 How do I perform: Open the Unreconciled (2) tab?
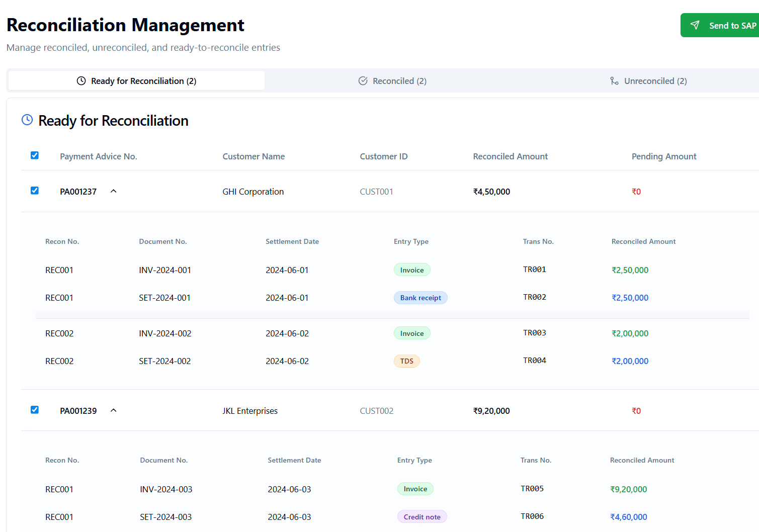(x=648, y=81)
